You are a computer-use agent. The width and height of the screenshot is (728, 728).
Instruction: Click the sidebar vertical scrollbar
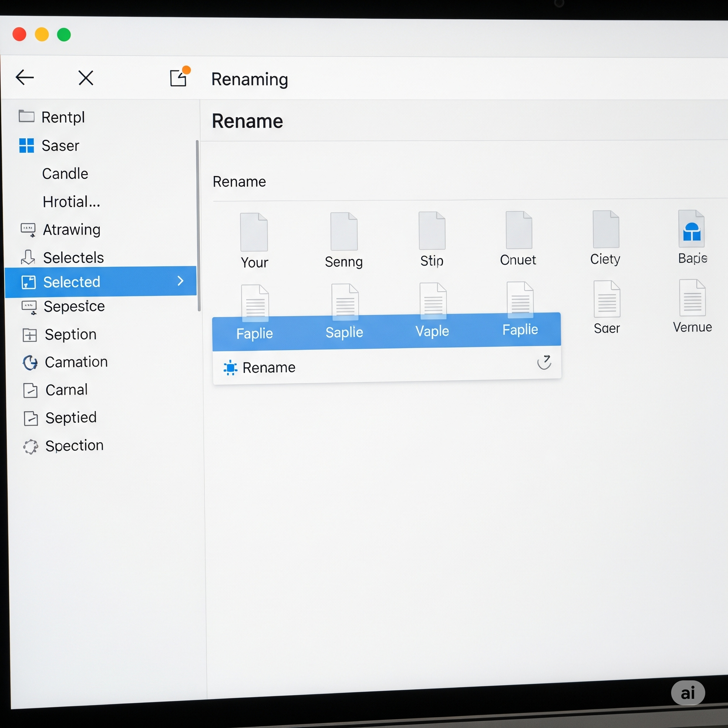click(x=198, y=225)
